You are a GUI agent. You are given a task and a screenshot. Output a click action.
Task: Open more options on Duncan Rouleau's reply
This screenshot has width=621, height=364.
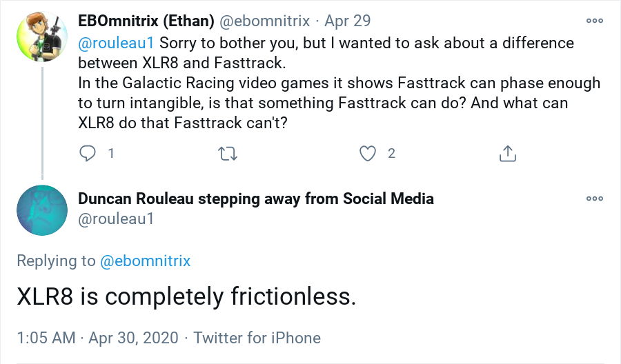pos(595,199)
